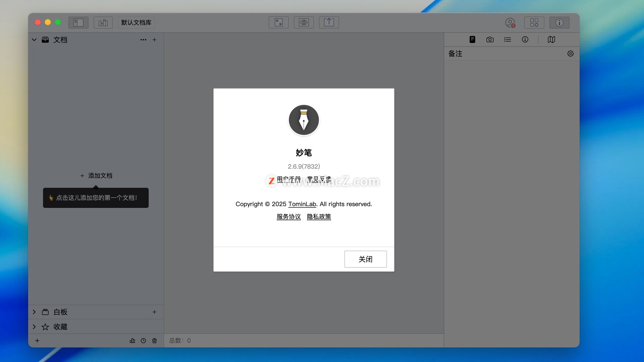Click the version text 2.6.9(7832)
The height and width of the screenshot is (362, 644).
coord(304,166)
